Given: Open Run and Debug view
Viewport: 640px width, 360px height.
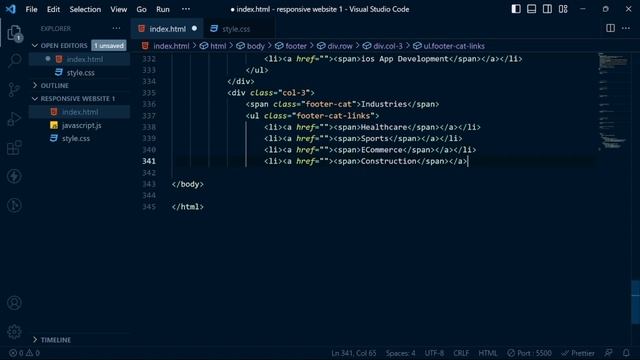Looking at the screenshot, I should coord(14,119).
